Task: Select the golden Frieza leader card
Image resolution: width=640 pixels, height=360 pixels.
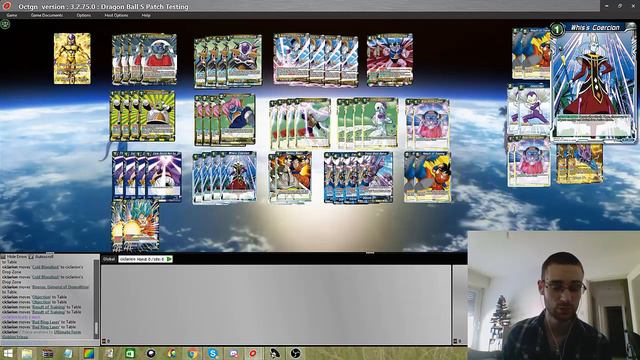Action: point(72,58)
